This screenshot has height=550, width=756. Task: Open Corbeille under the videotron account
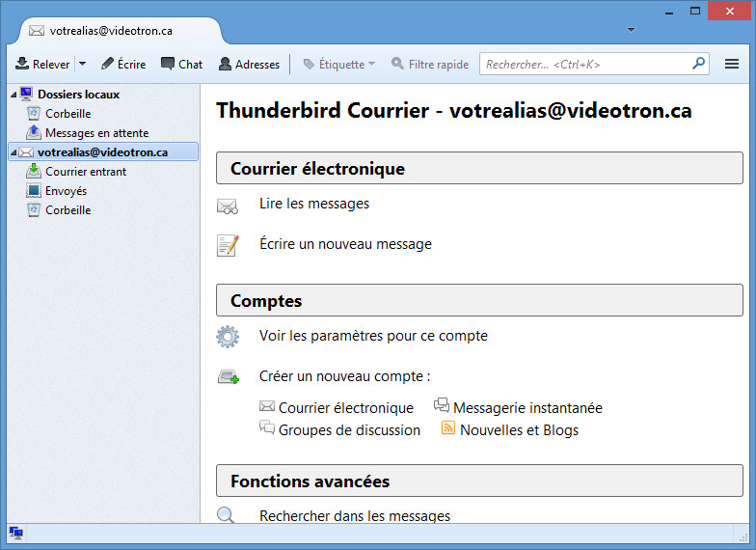(67, 210)
